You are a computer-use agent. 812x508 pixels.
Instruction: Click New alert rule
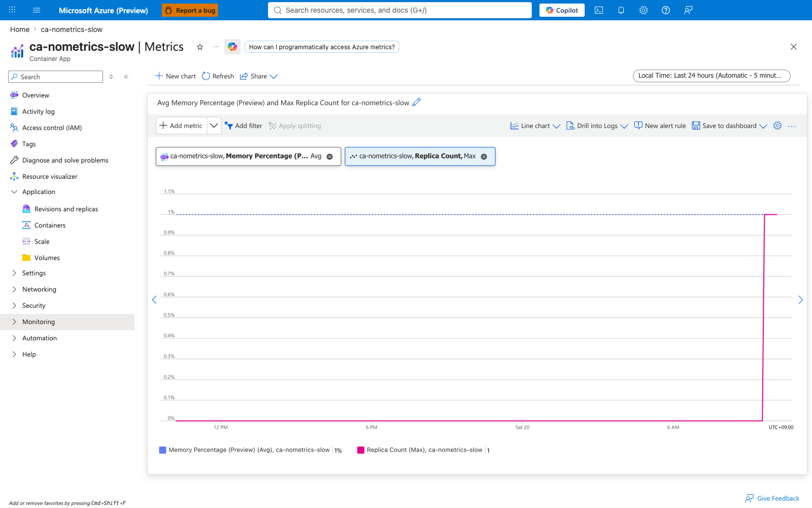[x=660, y=125]
